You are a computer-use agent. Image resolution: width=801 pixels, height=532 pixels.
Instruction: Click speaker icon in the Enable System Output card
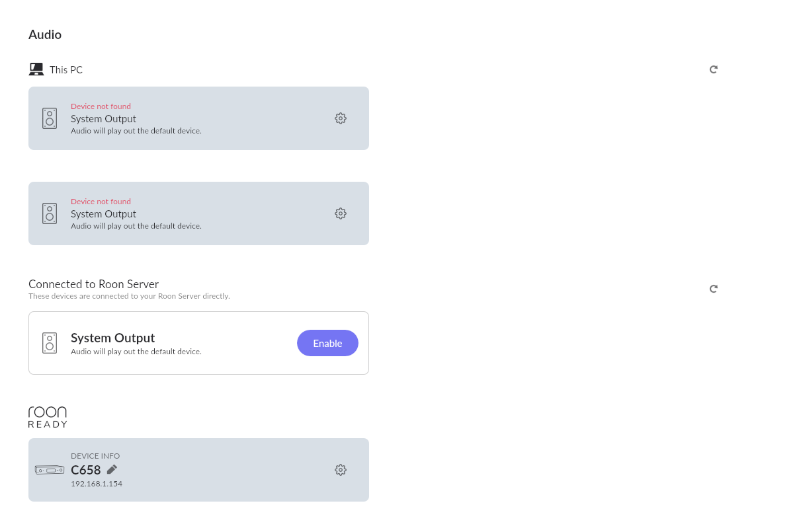coord(50,343)
